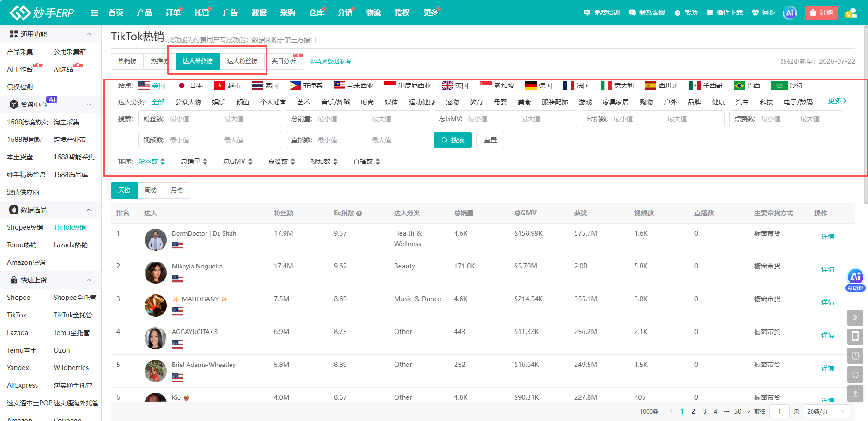This screenshot has width=868, height=421.
Task: Click the 搜索 search button
Action: [x=453, y=140]
